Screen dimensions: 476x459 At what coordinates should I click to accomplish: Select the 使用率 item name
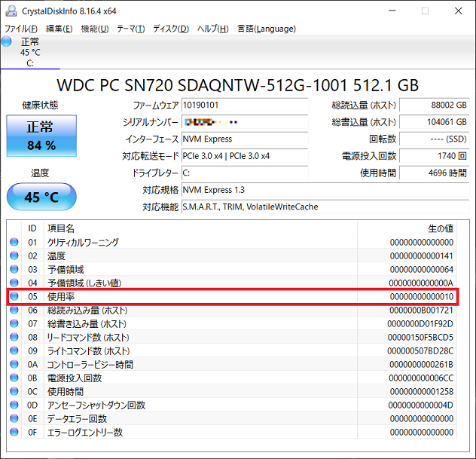click(x=61, y=297)
